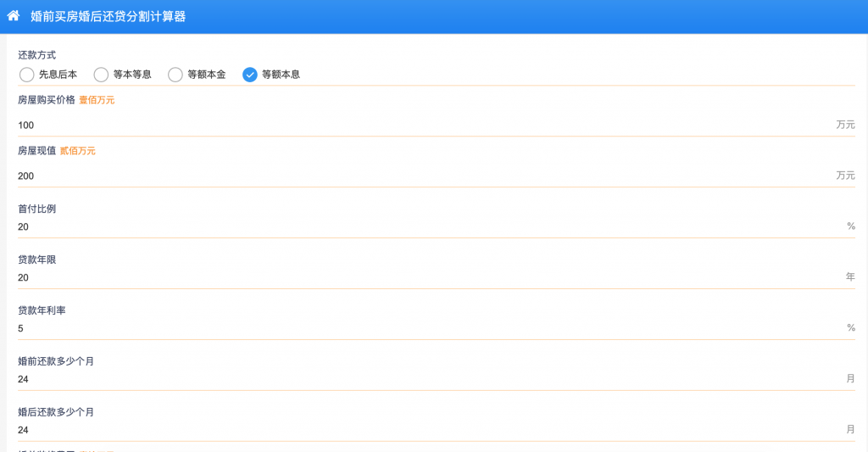The width and height of the screenshot is (868, 452).
Task: Click the orange 壹佰万元 amount text
Action: coord(97,100)
